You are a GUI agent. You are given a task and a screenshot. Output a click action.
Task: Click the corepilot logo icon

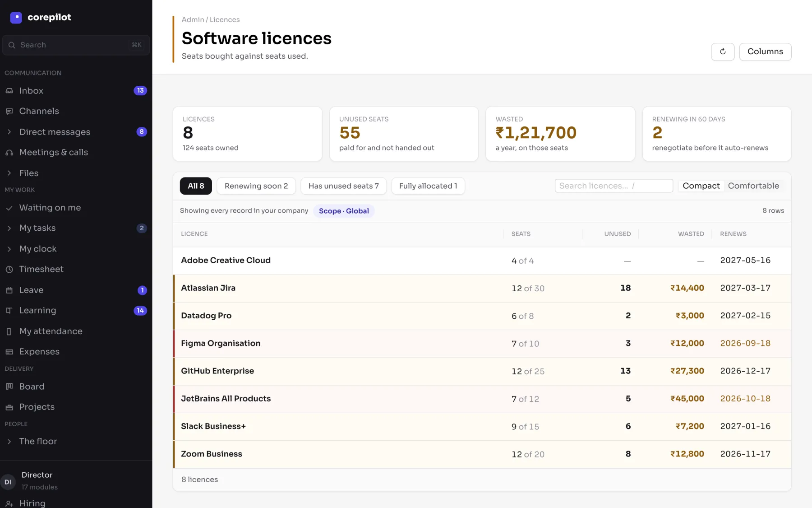click(16, 18)
